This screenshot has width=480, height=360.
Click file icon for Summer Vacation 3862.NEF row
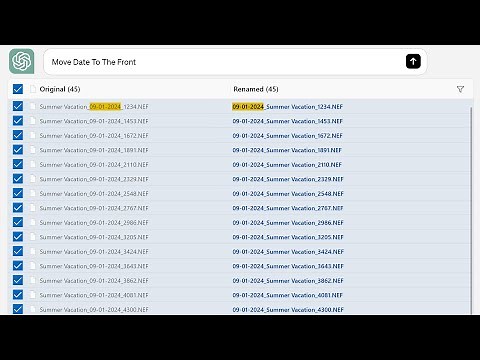[x=33, y=280]
